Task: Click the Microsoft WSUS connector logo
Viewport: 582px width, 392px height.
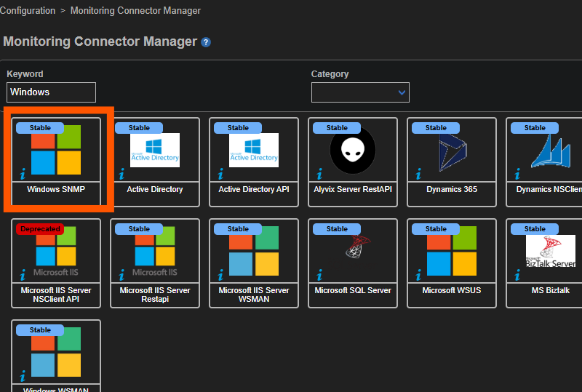Action: pyautogui.click(x=451, y=251)
